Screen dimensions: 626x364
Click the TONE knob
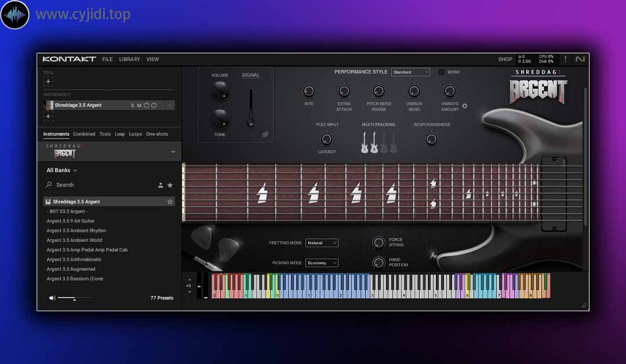pyautogui.click(x=220, y=118)
